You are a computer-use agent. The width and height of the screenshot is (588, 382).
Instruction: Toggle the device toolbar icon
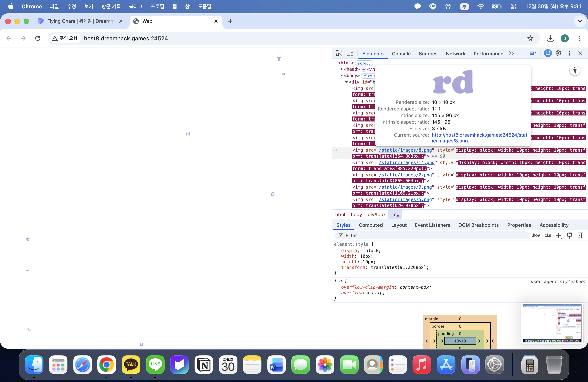[350, 53]
